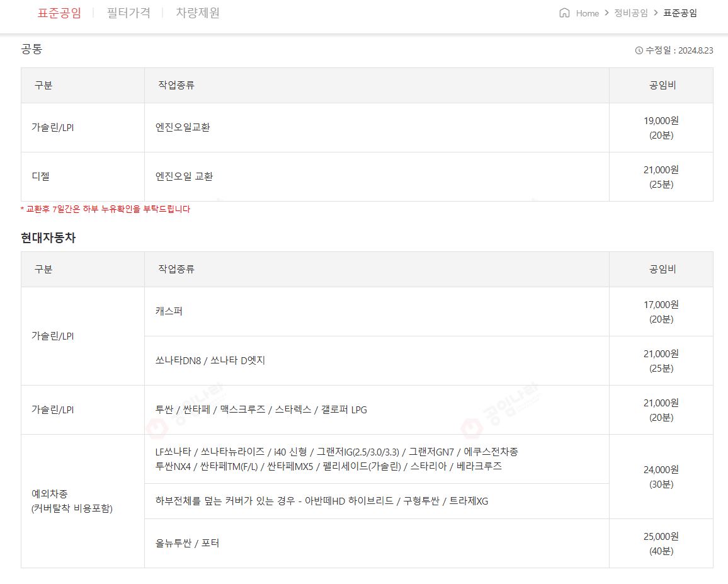The height and width of the screenshot is (584, 728).
Task: Click the 현대자동차 section heading
Action: point(48,238)
